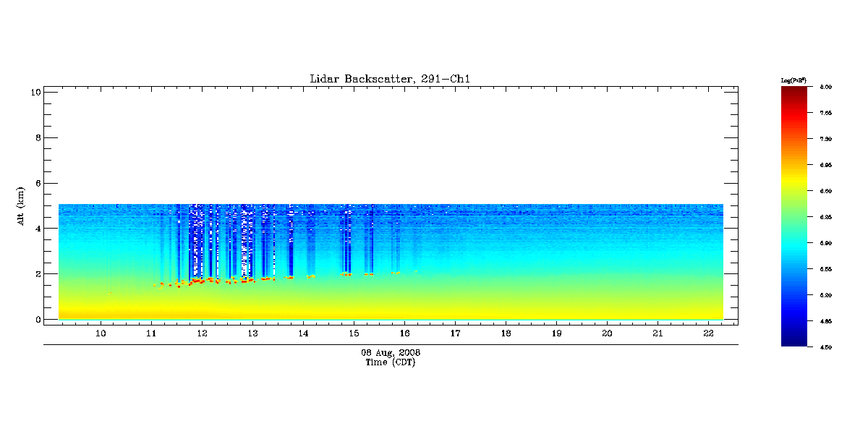The image size is (868, 434).
Task: Click the x-axis tick label '16'
Action: click(x=405, y=333)
